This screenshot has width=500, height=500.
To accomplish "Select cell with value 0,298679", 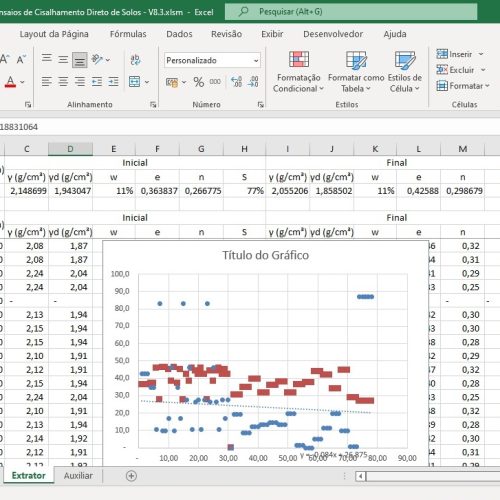I will 462,191.
